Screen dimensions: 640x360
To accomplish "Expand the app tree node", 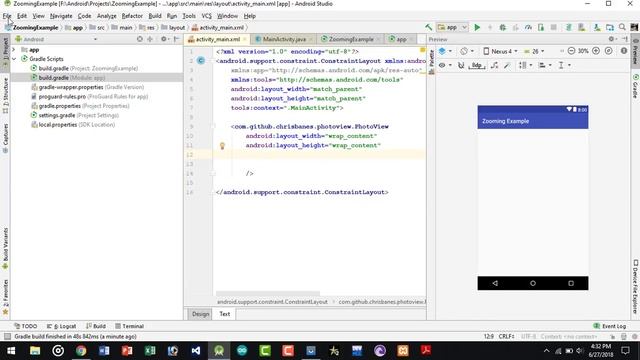I will coord(14,49).
